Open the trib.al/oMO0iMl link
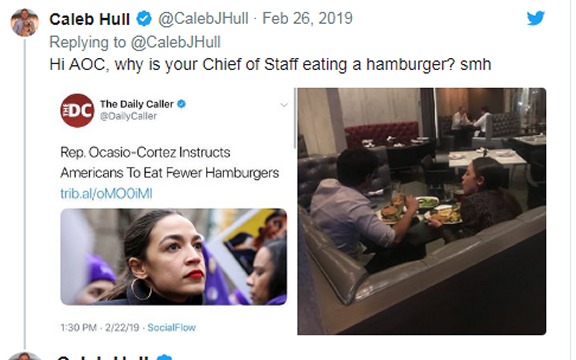This screenshot has height=360, width=576. [106, 194]
